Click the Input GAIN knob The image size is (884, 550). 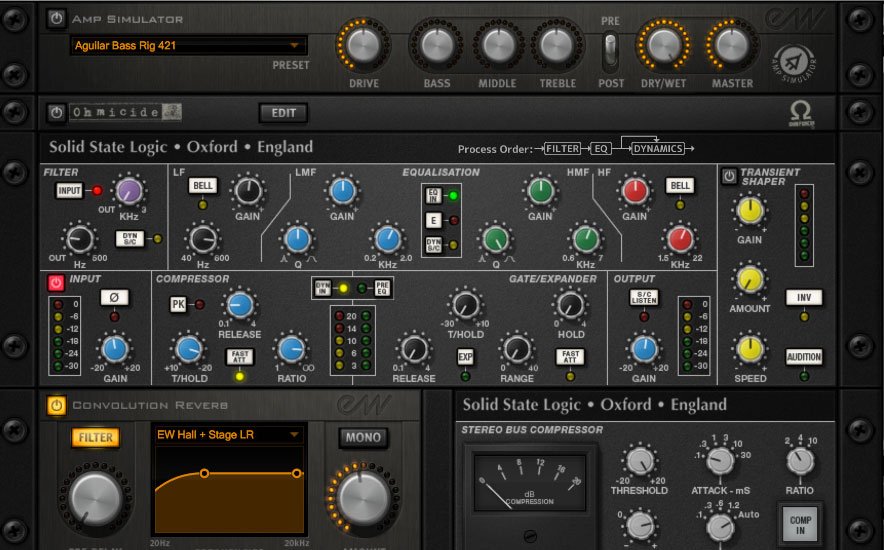[114, 349]
